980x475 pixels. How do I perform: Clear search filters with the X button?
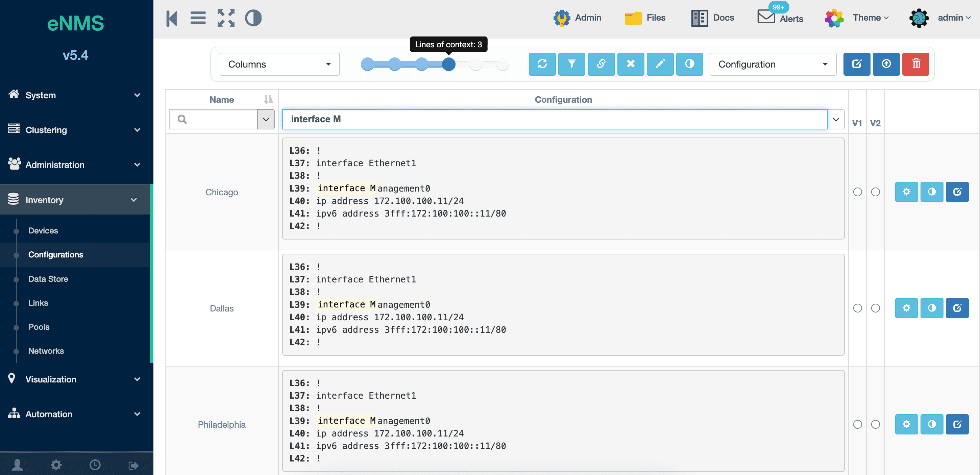pos(631,64)
